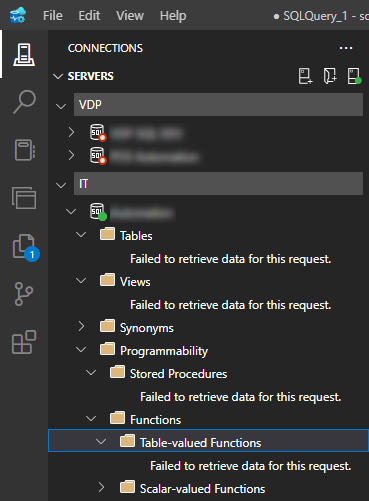Open the Search view icon
This screenshot has width=369, height=501.
tap(24, 102)
